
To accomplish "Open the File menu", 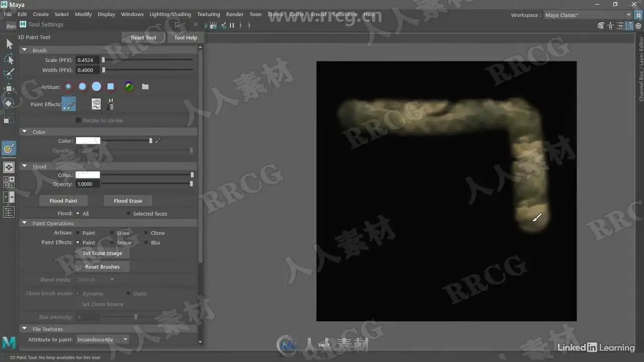I will (8, 14).
